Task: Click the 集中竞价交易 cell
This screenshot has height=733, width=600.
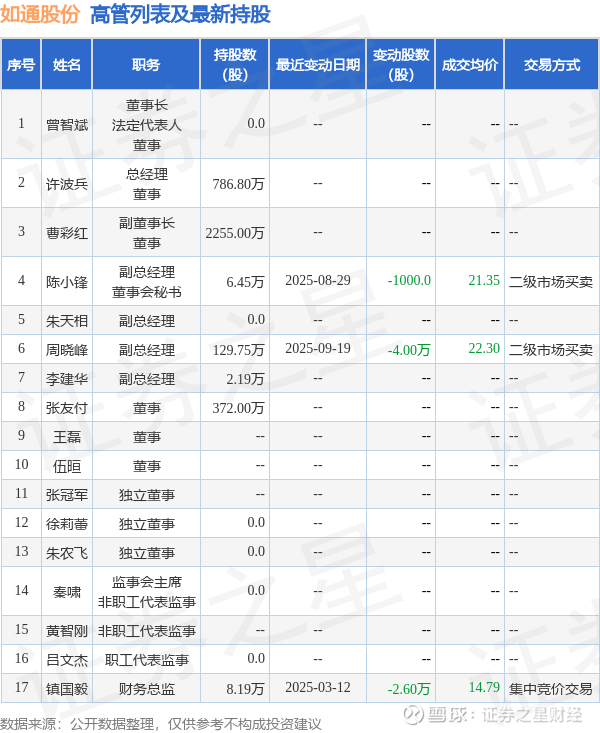Action: click(551, 689)
